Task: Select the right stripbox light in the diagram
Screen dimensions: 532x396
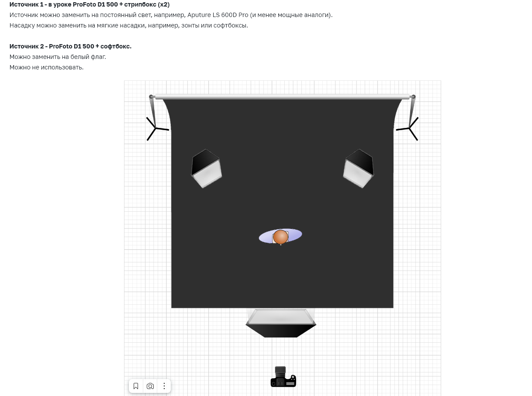Action: 358,169
